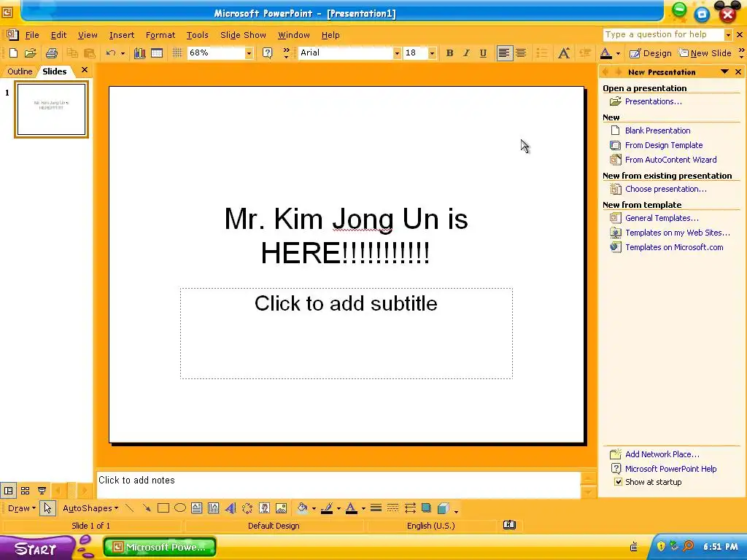Image resolution: width=747 pixels, height=560 pixels.
Task: Enable Align Left paragraph button
Action: 503,53
